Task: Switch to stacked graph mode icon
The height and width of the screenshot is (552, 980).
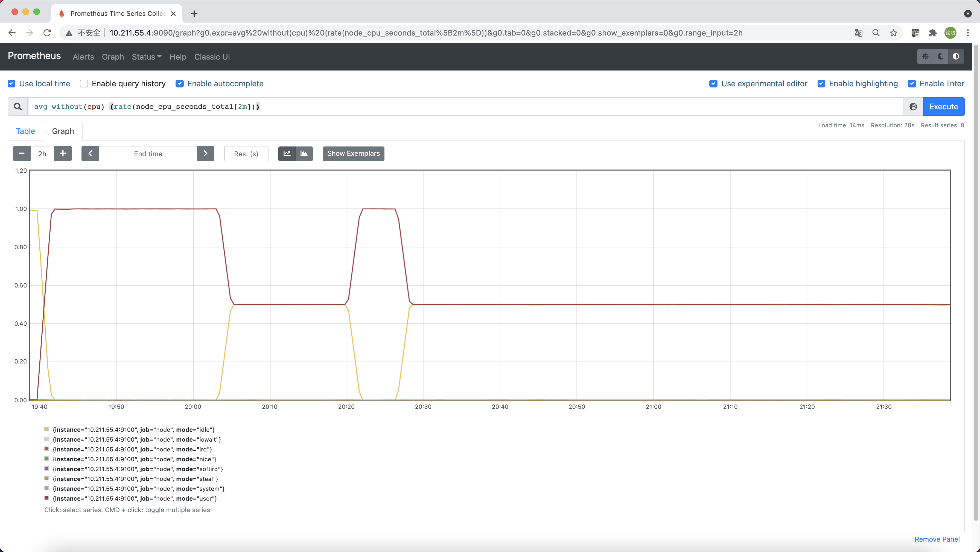Action: click(304, 154)
